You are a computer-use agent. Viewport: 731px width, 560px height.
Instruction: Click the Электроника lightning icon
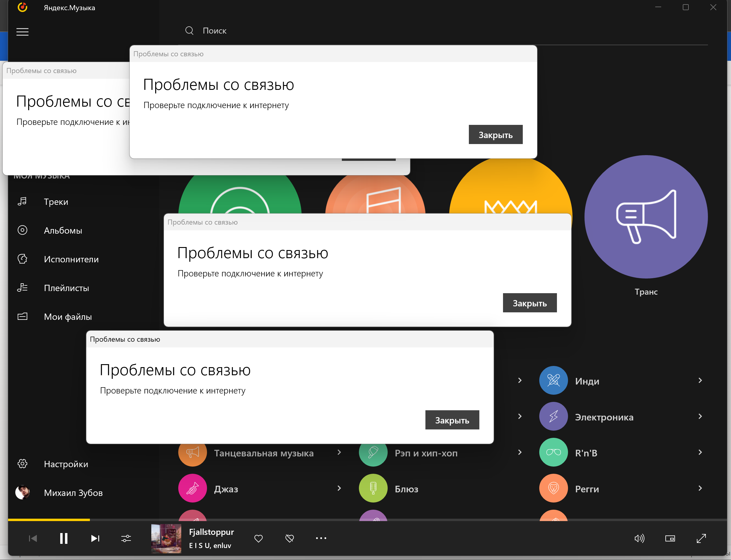point(553,416)
